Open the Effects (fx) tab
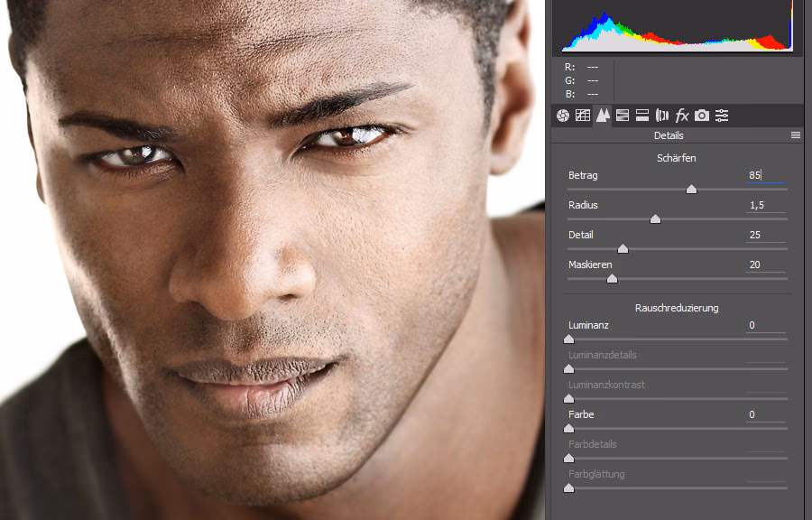 [x=682, y=116]
